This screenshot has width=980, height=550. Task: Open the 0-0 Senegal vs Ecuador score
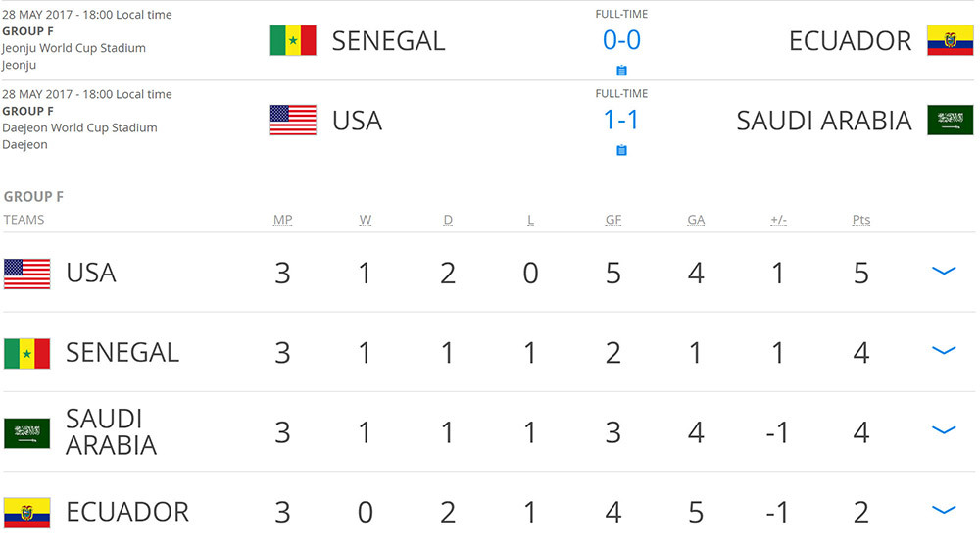(x=621, y=41)
